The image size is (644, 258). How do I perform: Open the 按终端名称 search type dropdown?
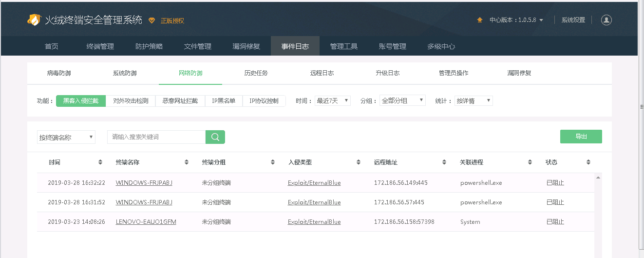tap(66, 138)
